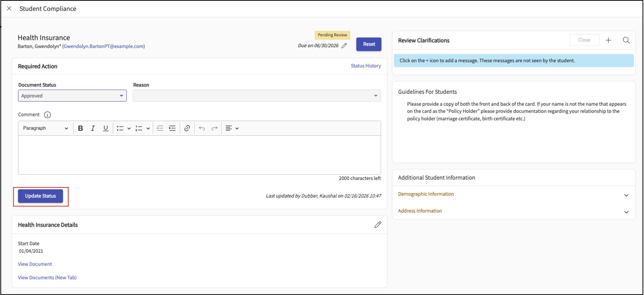The width and height of the screenshot is (644, 295).
Task: Expand Demographic Information section
Action: tap(513, 194)
